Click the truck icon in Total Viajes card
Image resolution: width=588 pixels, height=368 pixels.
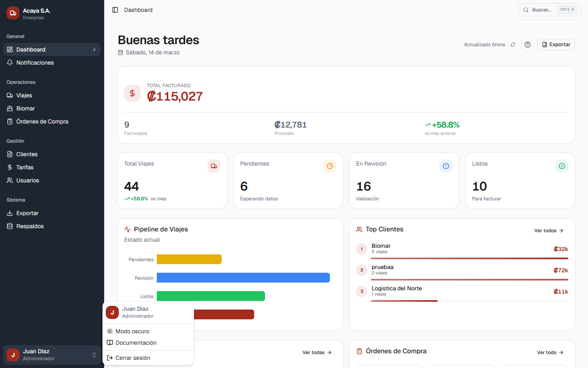(214, 166)
